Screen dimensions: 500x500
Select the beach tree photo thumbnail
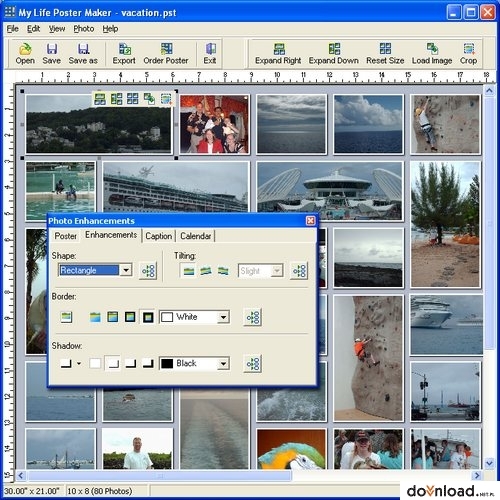point(445,224)
